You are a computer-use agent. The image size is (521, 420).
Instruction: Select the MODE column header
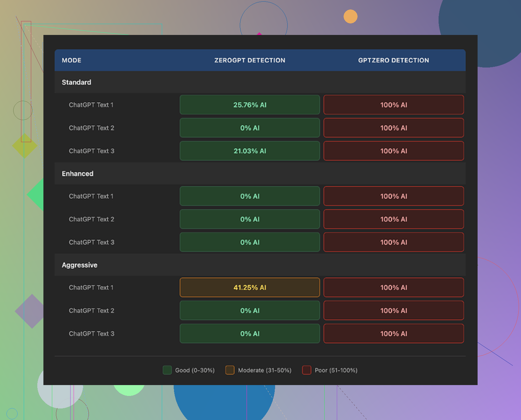[72, 60]
